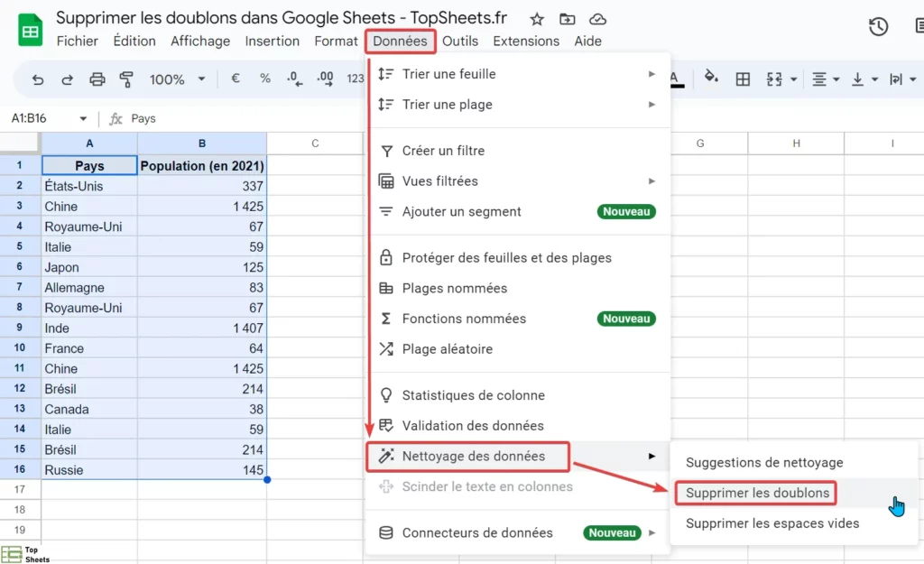924x564 pixels.
Task: Open the merge cells dropdown arrow
Action: (x=794, y=79)
